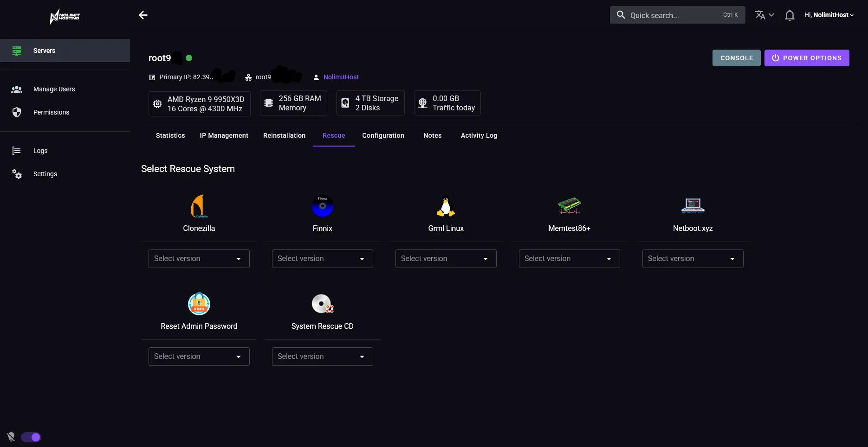Click the Servers sidebar icon
Viewport: 868px width, 447px height.
click(17, 51)
